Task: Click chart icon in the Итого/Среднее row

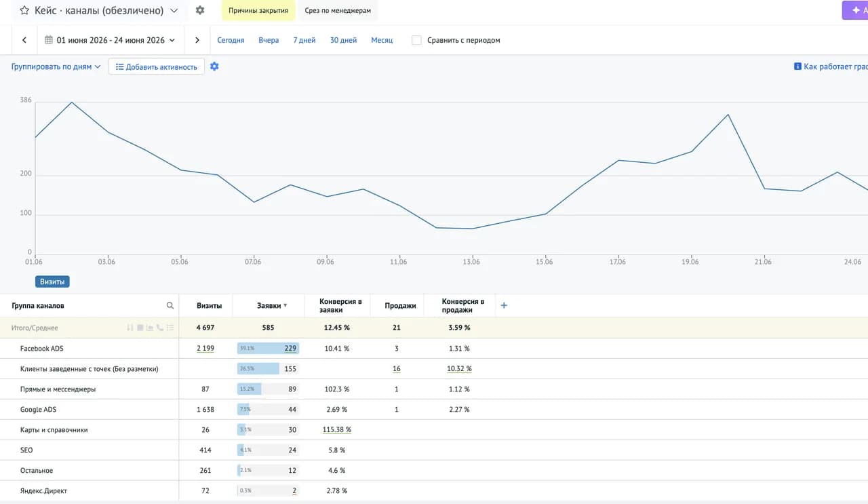Action: click(150, 328)
